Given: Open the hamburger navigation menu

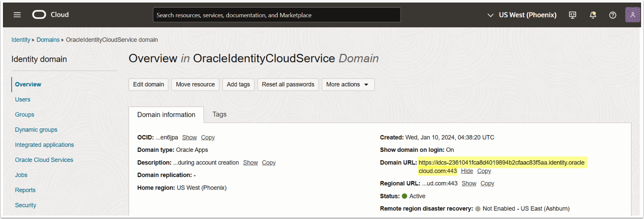Looking at the screenshot, I should [17, 15].
